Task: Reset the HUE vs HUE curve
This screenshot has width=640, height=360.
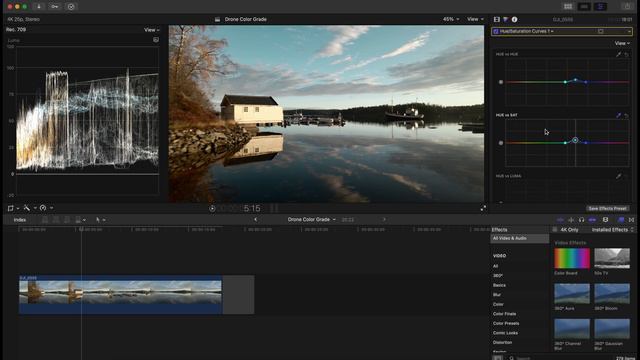Action: pyautogui.click(x=627, y=54)
